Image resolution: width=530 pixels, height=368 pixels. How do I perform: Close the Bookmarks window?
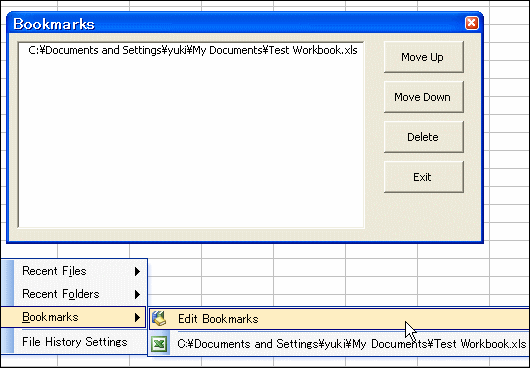click(472, 23)
